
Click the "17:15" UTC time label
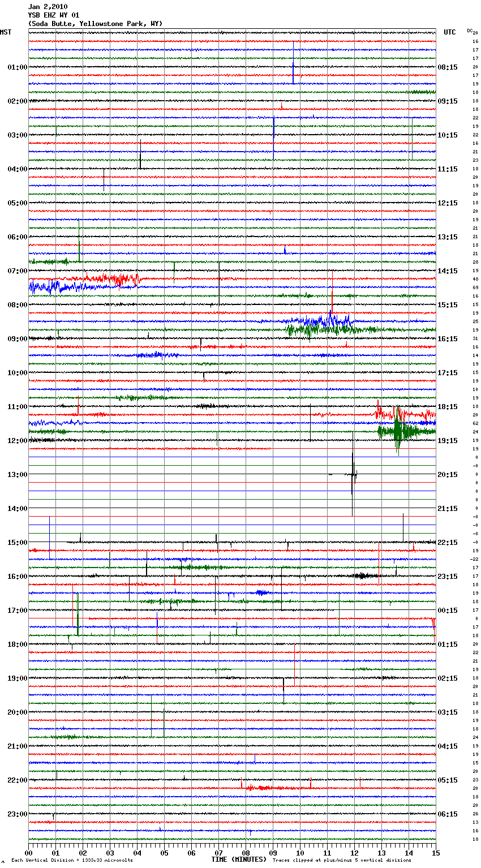[x=448, y=373]
